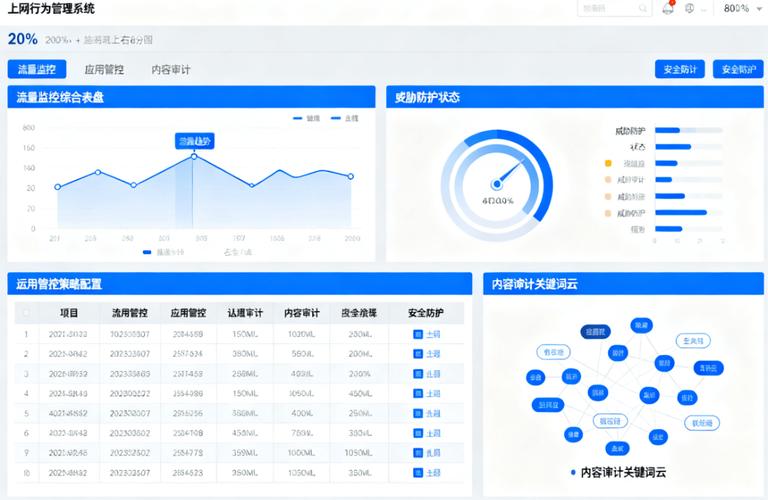Click the blue square icon in table row 4
This screenshot has height=500, width=768.
click(418, 394)
